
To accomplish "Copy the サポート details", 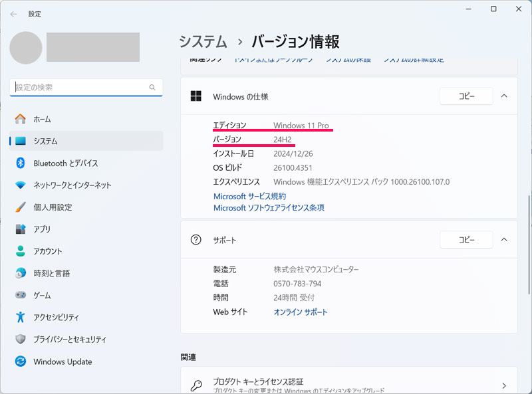I will pos(466,240).
